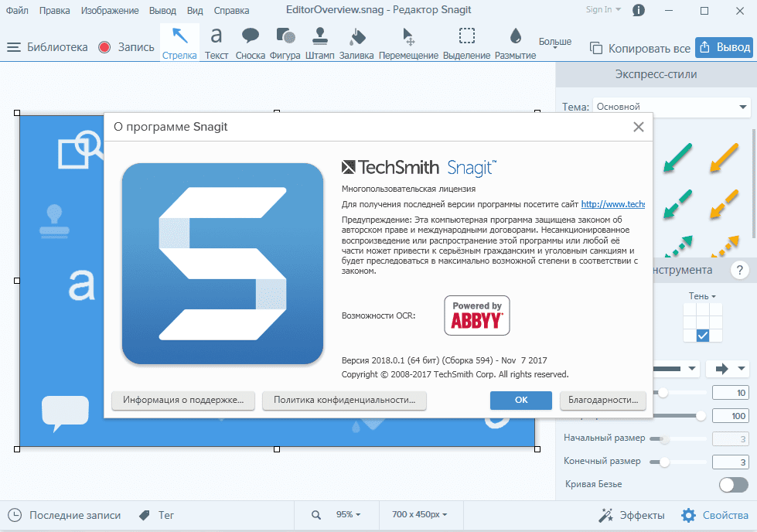This screenshot has width=757, height=532.
Task: Click the input field showing 100
Action: tap(731, 416)
